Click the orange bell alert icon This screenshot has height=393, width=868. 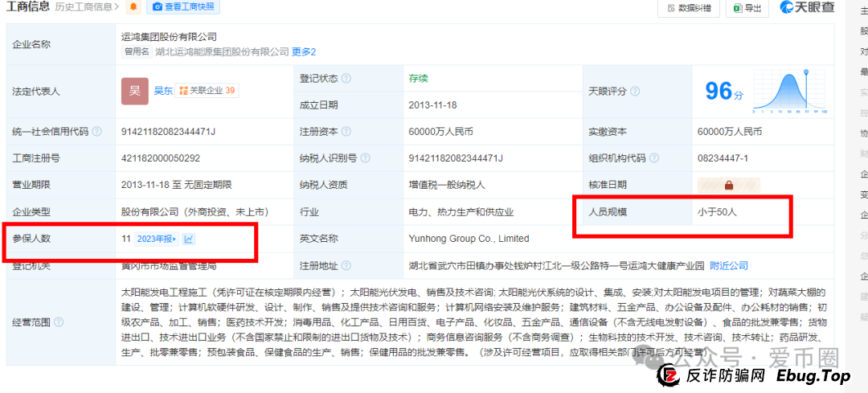tap(133, 7)
